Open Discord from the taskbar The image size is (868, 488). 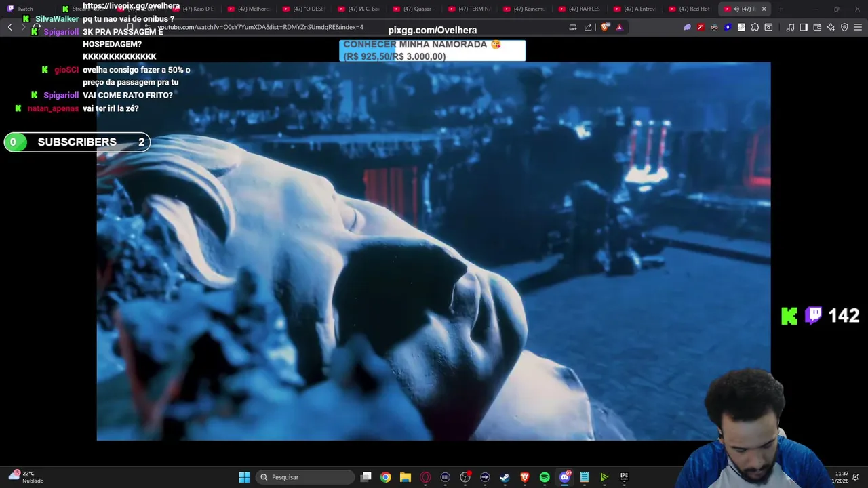[564, 477]
